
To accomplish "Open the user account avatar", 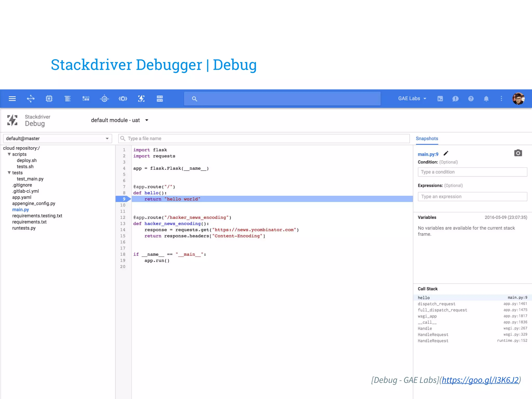I will (518, 99).
